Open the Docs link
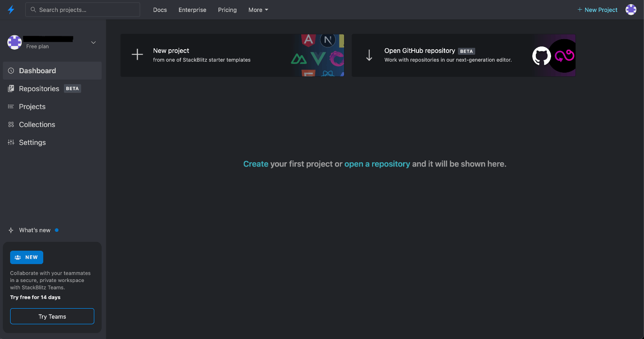The height and width of the screenshot is (339, 644). (160, 10)
